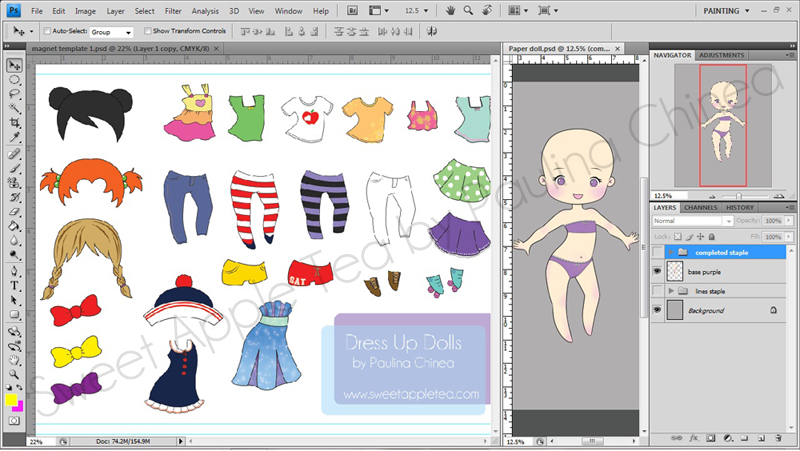
Task: Hide the Background layer
Action: pyautogui.click(x=657, y=310)
